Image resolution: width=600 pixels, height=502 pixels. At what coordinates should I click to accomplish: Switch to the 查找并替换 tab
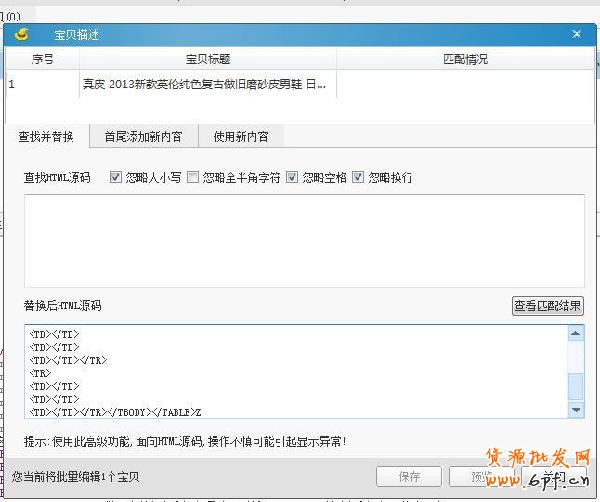point(46,136)
